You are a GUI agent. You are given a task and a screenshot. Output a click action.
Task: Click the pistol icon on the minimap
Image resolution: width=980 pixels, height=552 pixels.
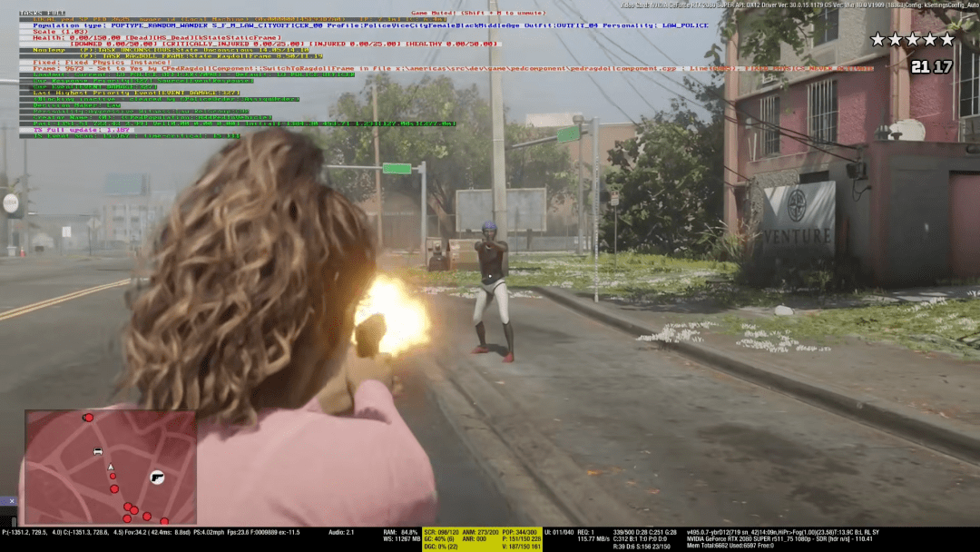[158, 478]
